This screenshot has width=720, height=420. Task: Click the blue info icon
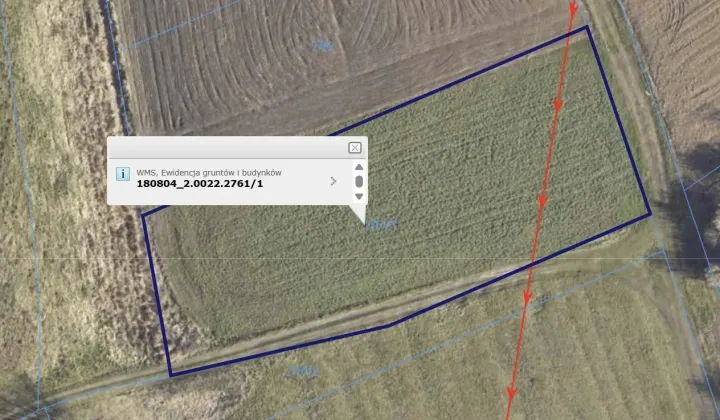coord(123,174)
